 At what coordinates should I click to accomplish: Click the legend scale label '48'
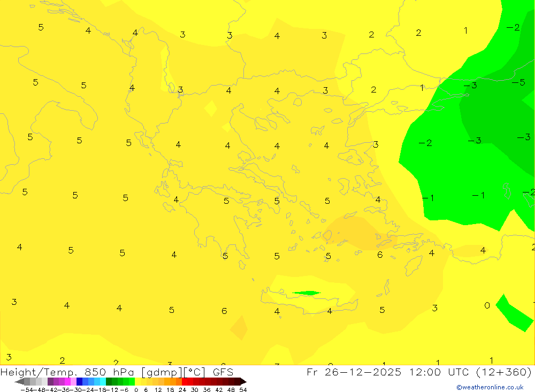[x=231, y=390]
